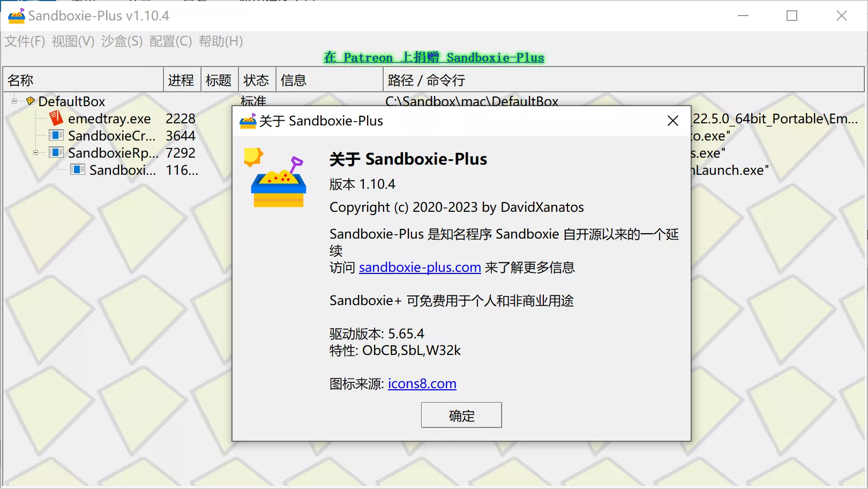Open the 沙盒(S) menu
Viewport: 868px width, 489px height.
tap(122, 41)
